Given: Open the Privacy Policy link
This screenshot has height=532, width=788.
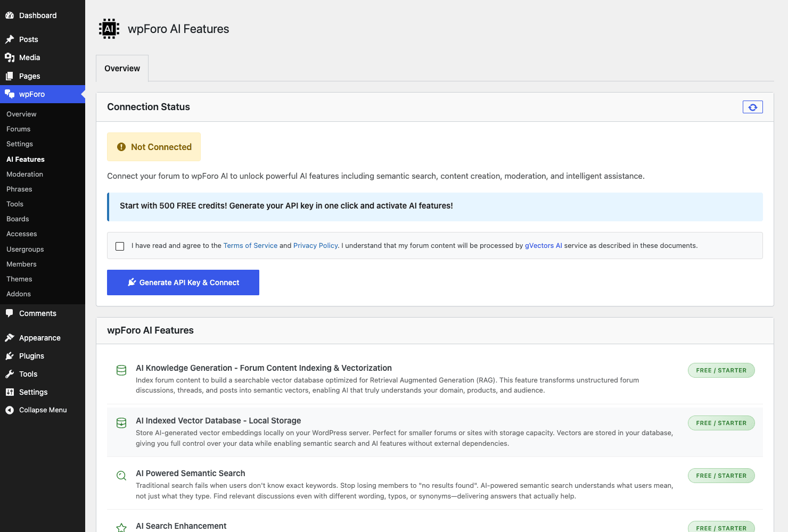Looking at the screenshot, I should tap(315, 245).
